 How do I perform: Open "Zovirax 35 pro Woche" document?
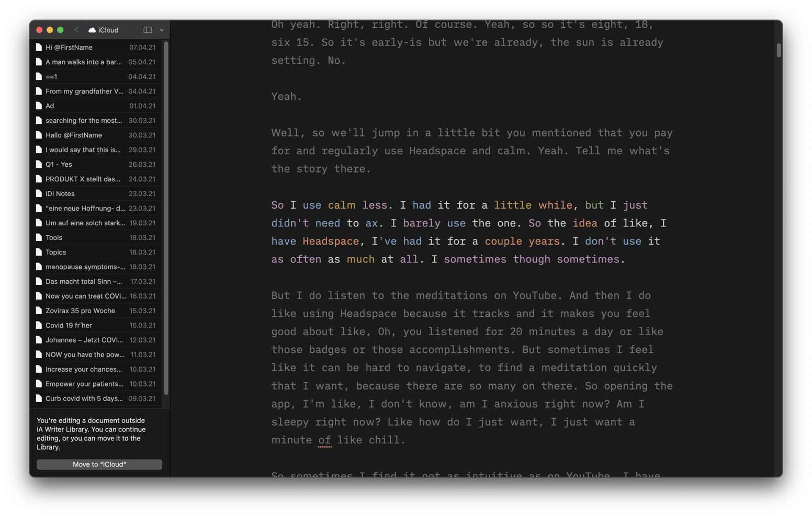click(96, 311)
